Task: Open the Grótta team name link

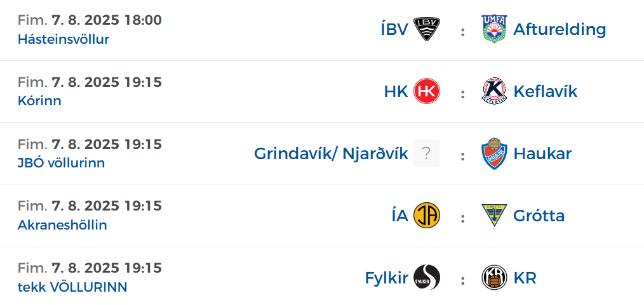Action: pos(539,216)
